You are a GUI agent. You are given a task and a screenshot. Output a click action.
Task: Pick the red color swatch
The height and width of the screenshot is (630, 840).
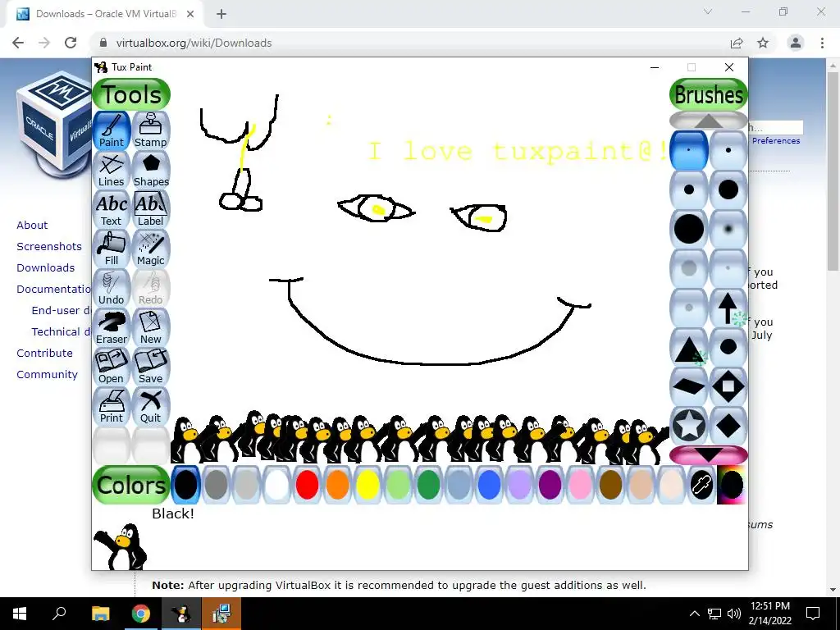pyautogui.click(x=307, y=485)
